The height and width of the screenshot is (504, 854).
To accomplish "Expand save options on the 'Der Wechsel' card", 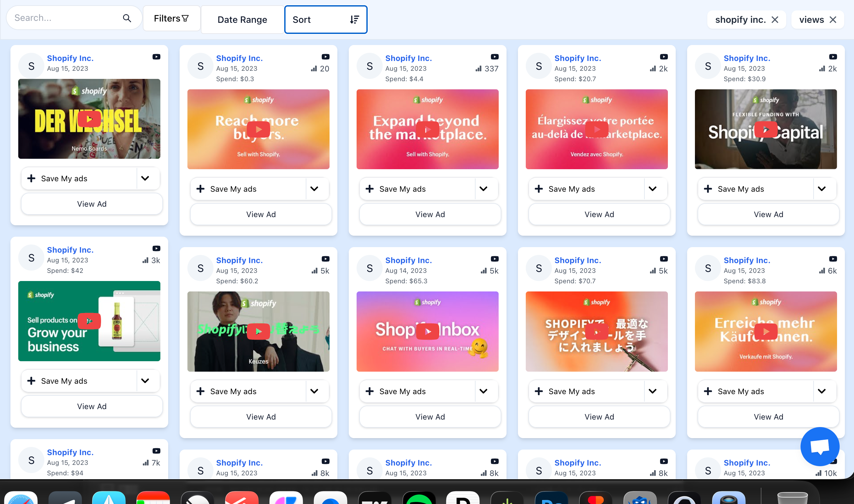I will pos(145,178).
